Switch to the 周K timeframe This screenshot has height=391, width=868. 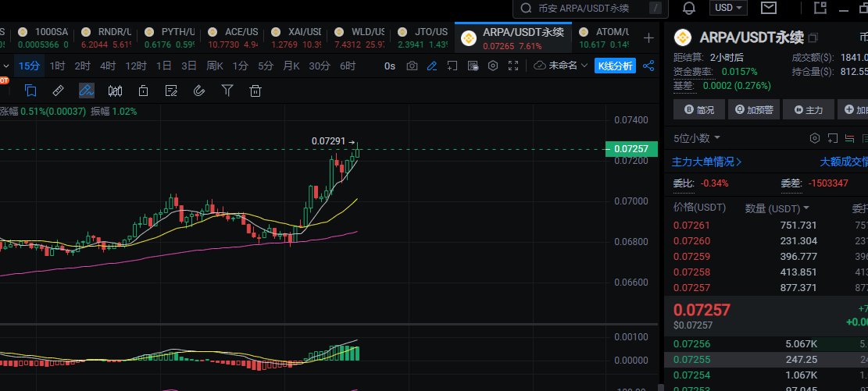215,66
